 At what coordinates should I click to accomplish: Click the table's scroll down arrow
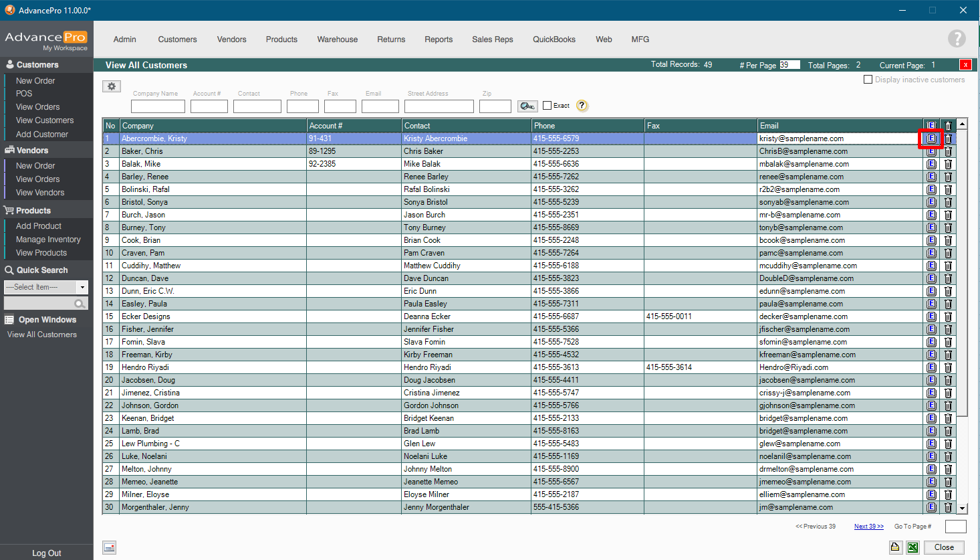point(962,508)
